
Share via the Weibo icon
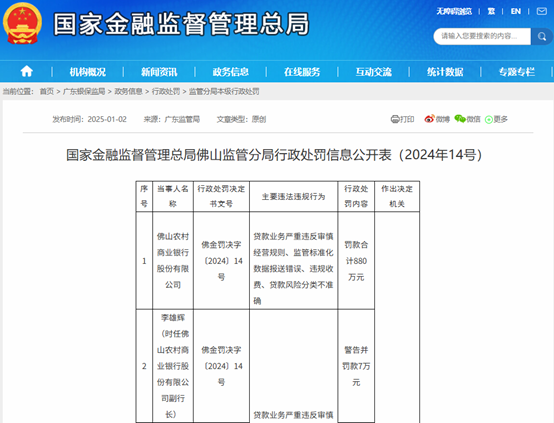point(429,119)
